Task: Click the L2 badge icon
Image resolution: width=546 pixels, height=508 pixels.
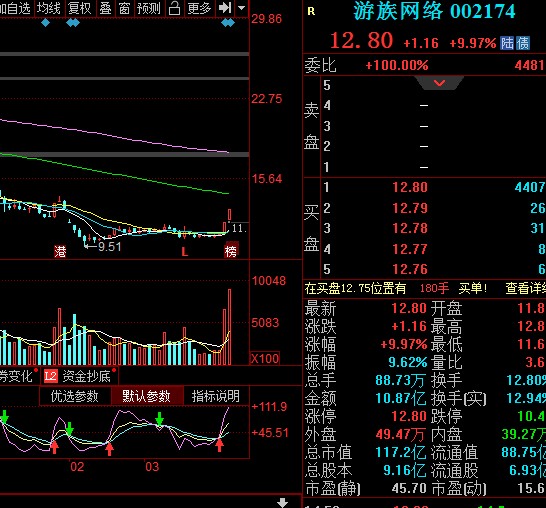Action: pyautogui.click(x=50, y=376)
